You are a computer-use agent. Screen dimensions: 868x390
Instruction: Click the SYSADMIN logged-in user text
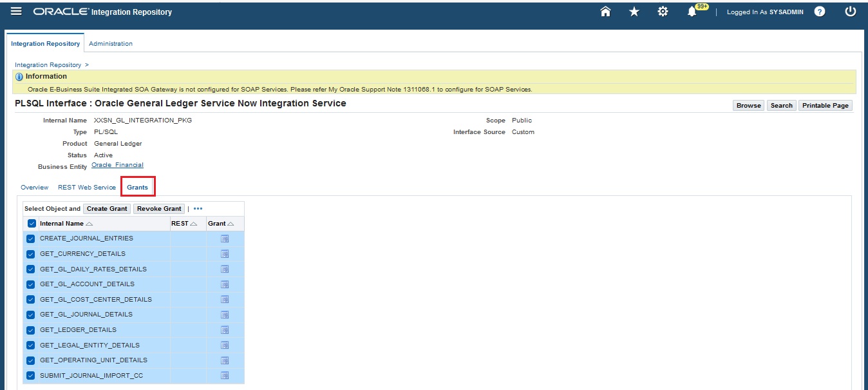click(x=786, y=12)
